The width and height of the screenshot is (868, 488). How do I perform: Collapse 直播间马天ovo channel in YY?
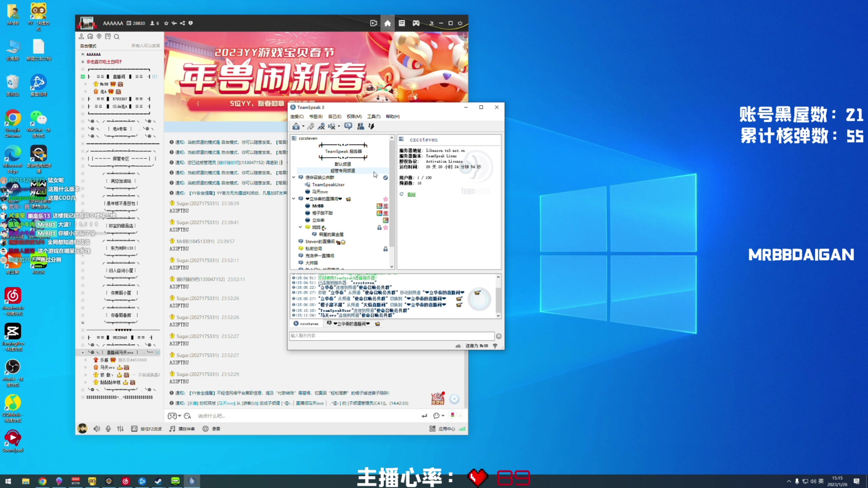83,352
